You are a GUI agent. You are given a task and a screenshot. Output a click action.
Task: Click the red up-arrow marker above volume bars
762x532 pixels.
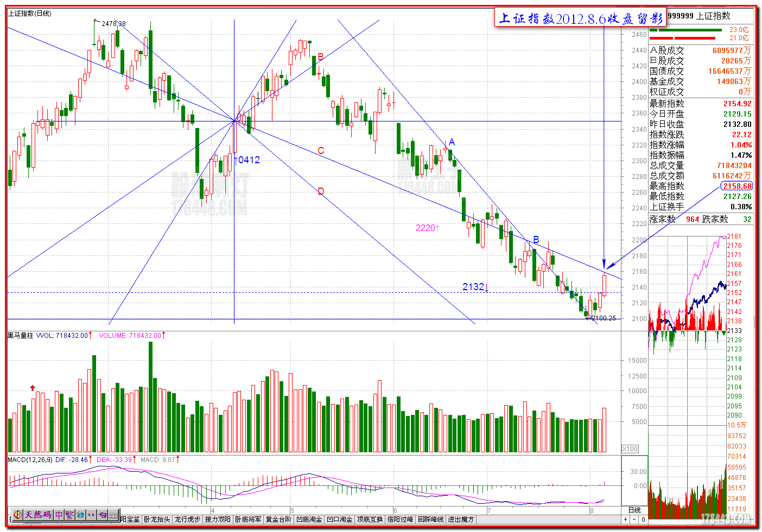coord(33,388)
